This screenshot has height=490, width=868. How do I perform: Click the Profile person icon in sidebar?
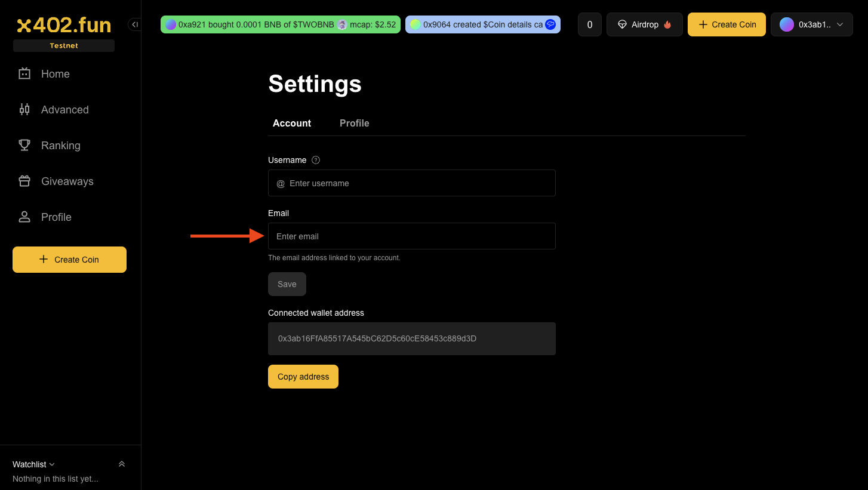click(24, 217)
